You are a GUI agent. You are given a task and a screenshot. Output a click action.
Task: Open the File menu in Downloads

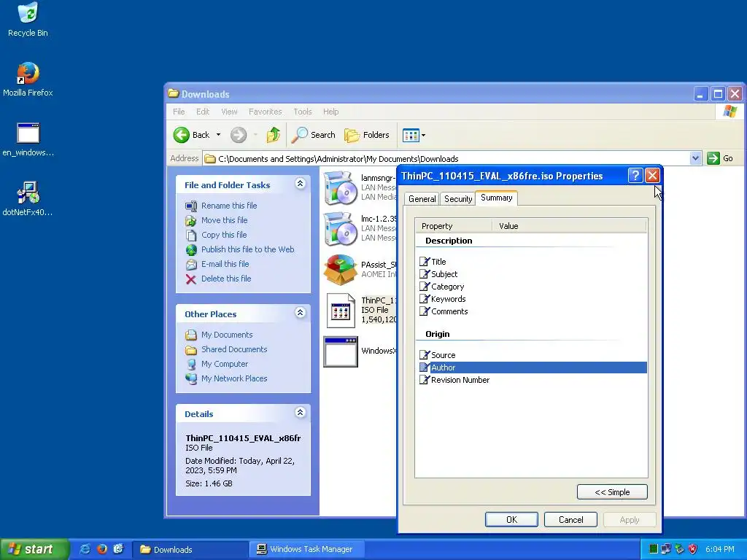[179, 112]
